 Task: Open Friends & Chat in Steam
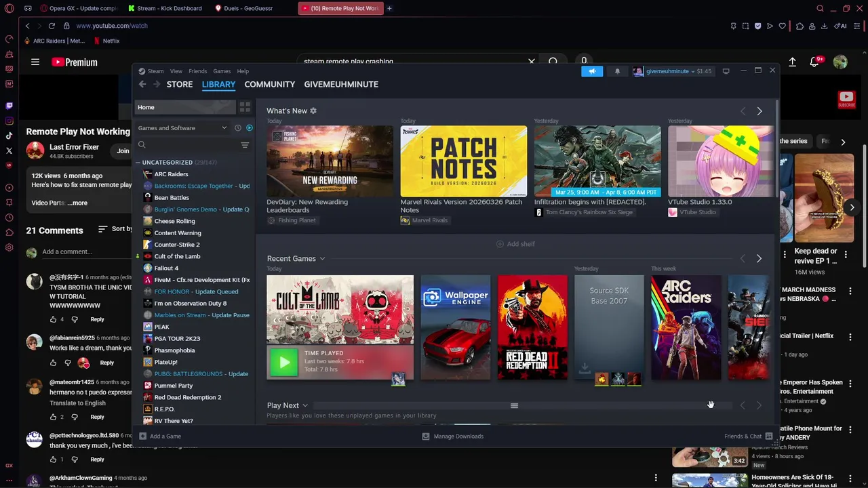(x=749, y=436)
